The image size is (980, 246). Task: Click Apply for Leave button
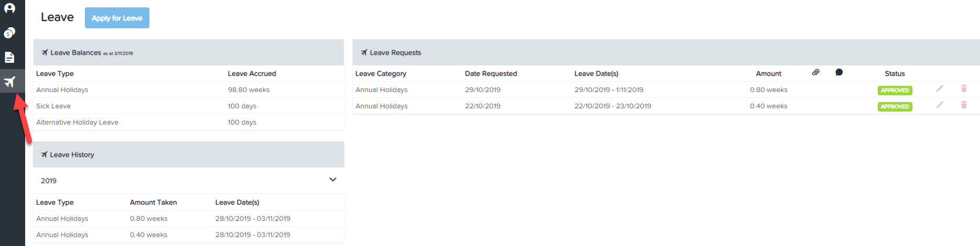tap(117, 18)
